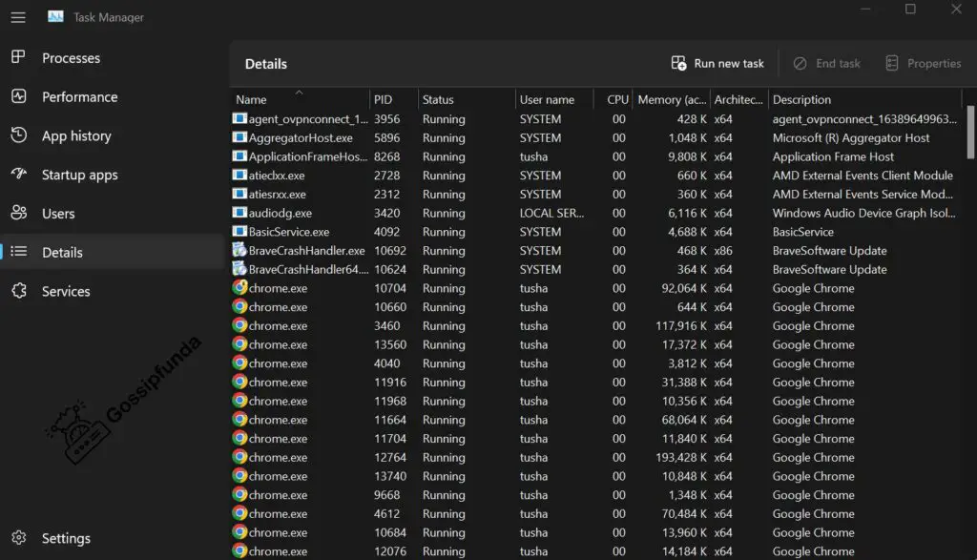Click the Chrome icon for PID 3460

click(239, 325)
